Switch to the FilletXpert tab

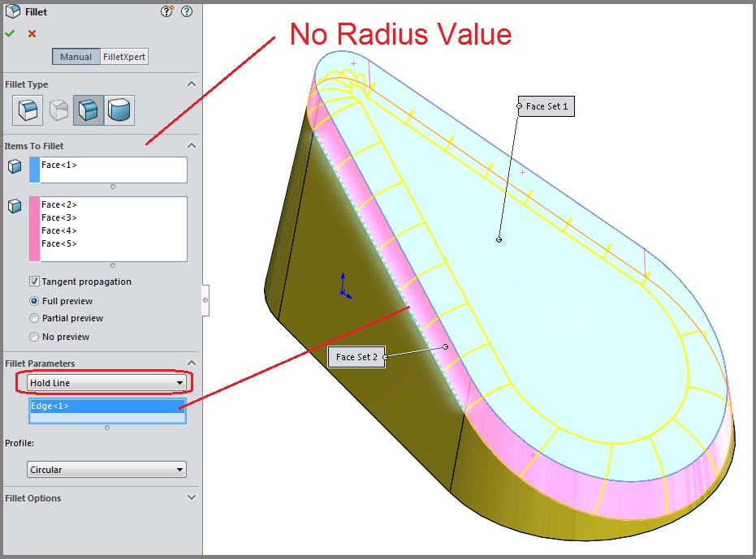pos(124,57)
